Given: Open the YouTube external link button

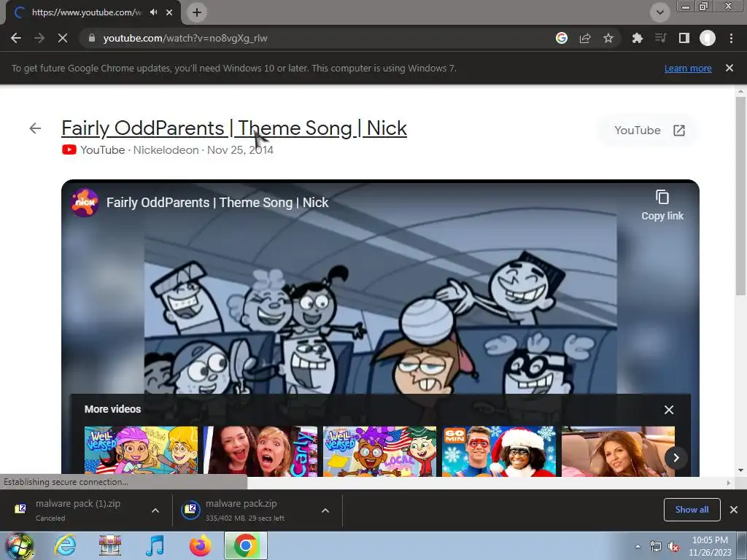Looking at the screenshot, I should [x=649, y=131].
